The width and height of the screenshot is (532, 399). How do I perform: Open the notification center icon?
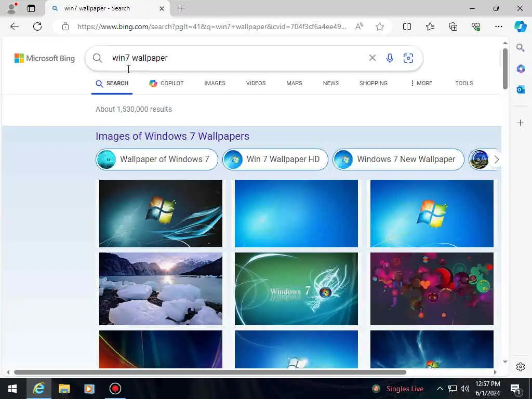[515, 389]
